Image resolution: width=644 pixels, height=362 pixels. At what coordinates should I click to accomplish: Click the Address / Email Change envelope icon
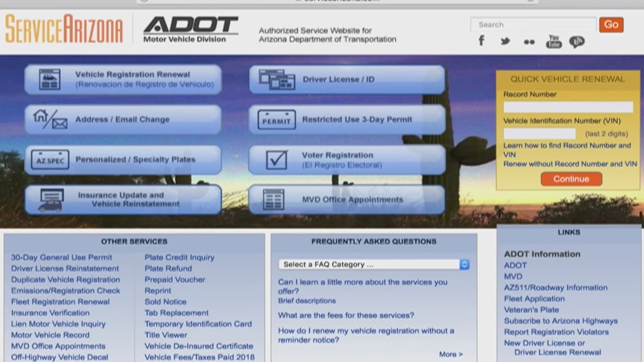click(x=50, y=119)
